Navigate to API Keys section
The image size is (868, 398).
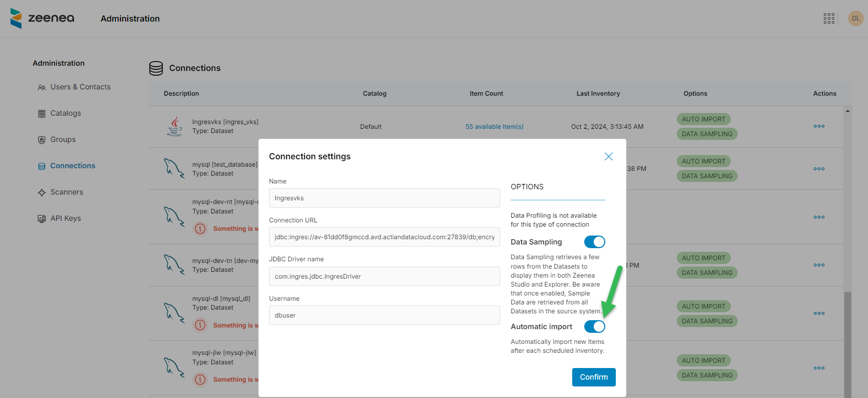coord(65,219)
